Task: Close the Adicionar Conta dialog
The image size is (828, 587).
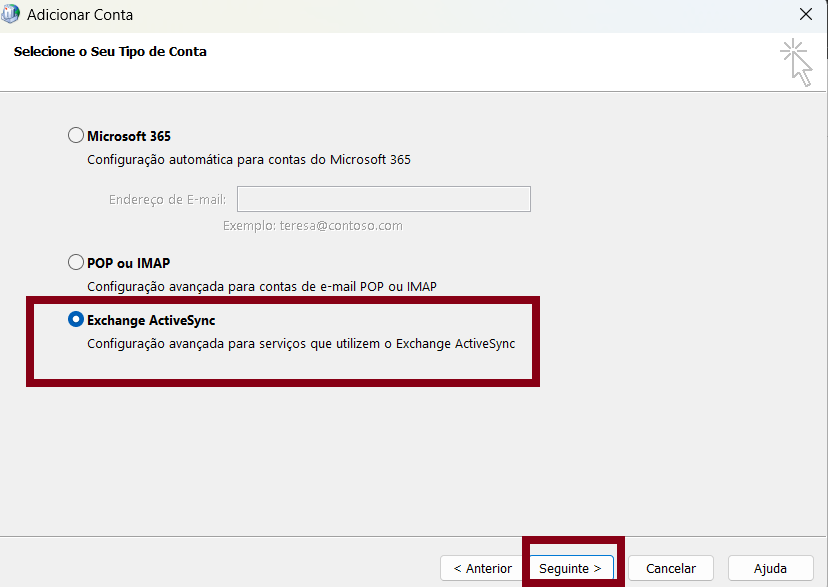Action: pos(805,15)
